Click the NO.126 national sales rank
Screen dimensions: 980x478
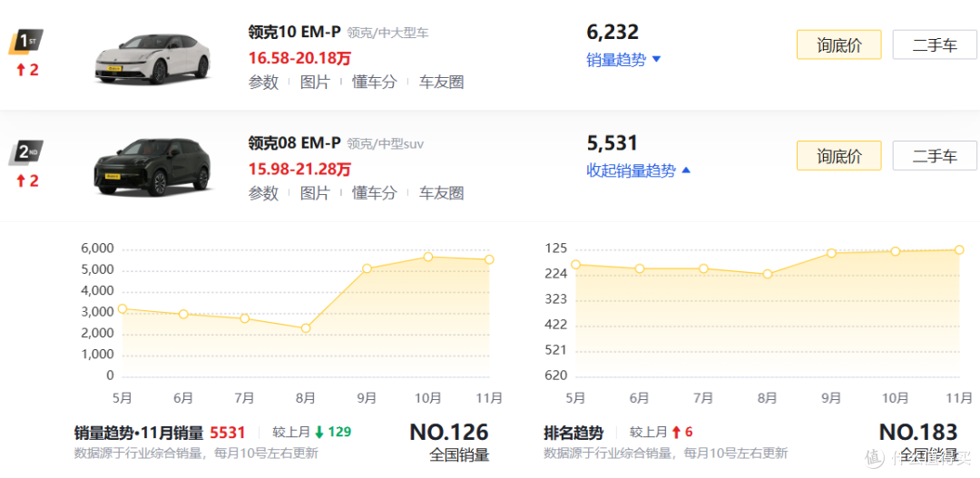coord(449,432)
